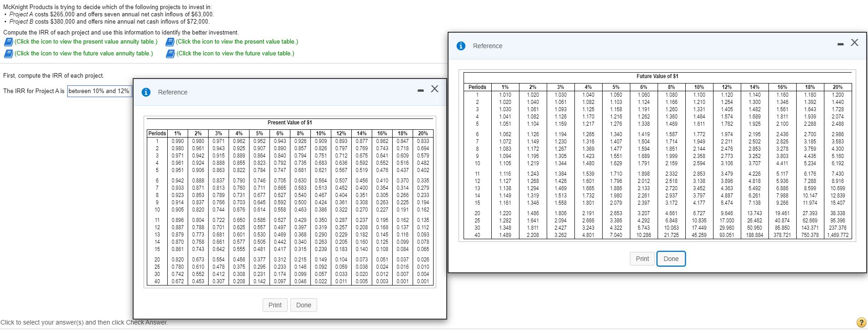Click the 'Future Value of $1' table title
The height and width of the screenshot is (330, 868).
[x=657, y=76]
